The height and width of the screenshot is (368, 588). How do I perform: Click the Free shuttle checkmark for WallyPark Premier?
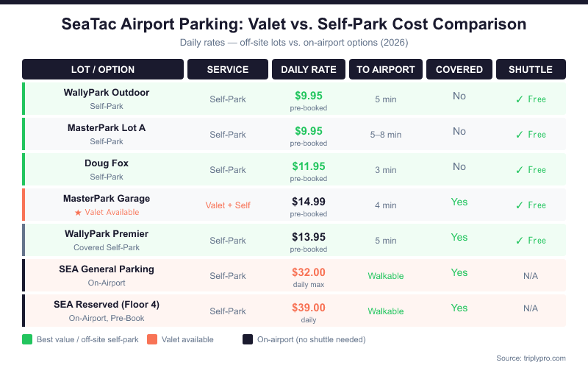(520, 241)
